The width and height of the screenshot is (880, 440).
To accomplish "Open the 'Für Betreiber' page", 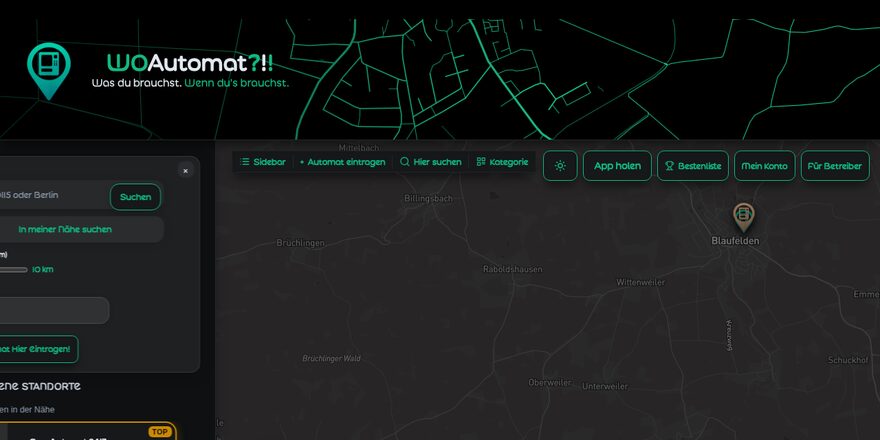I will coord(835,166).
